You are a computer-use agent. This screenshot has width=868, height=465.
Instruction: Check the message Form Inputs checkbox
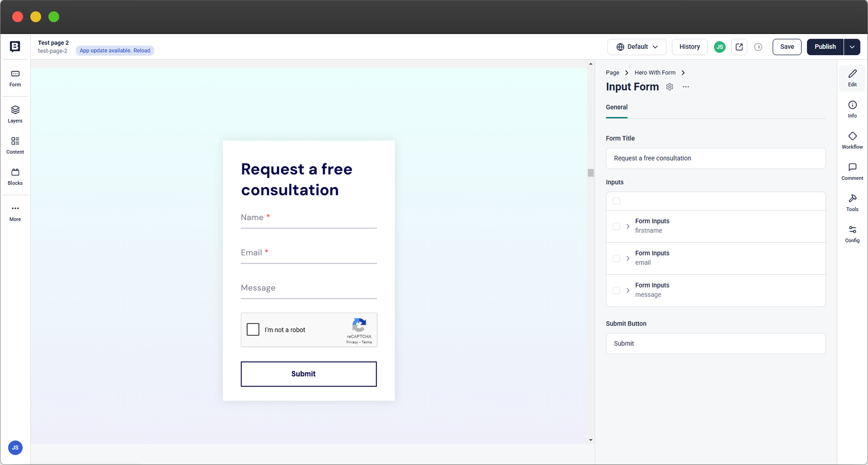click(x=616, y=291)
